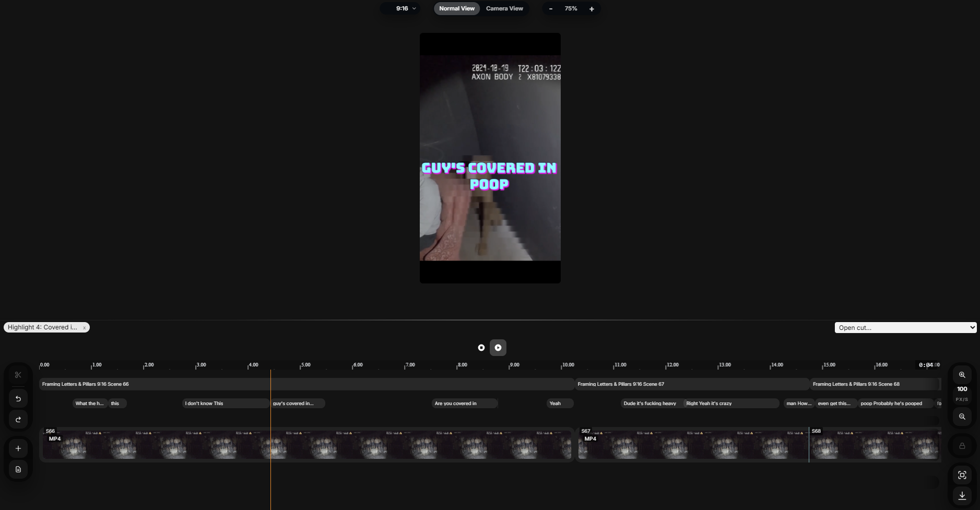Select 'Dude it's fucking heavy' caption clip

(x=652, y=404)
